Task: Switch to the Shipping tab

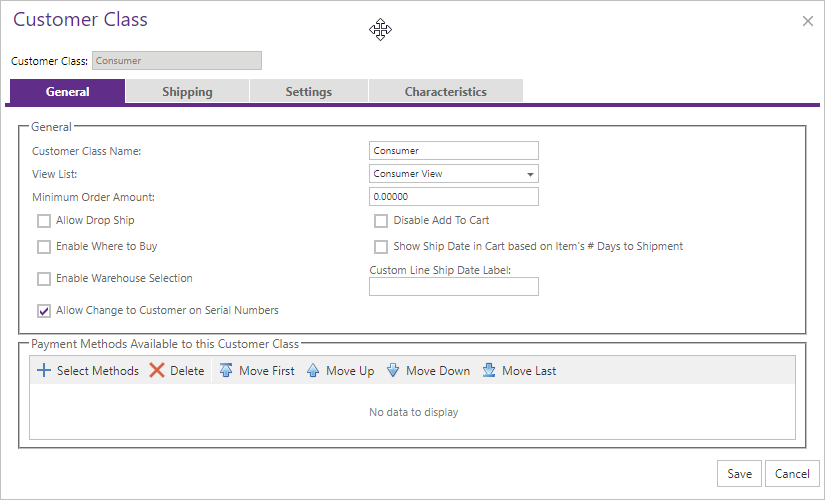Action: pos(187,91)
